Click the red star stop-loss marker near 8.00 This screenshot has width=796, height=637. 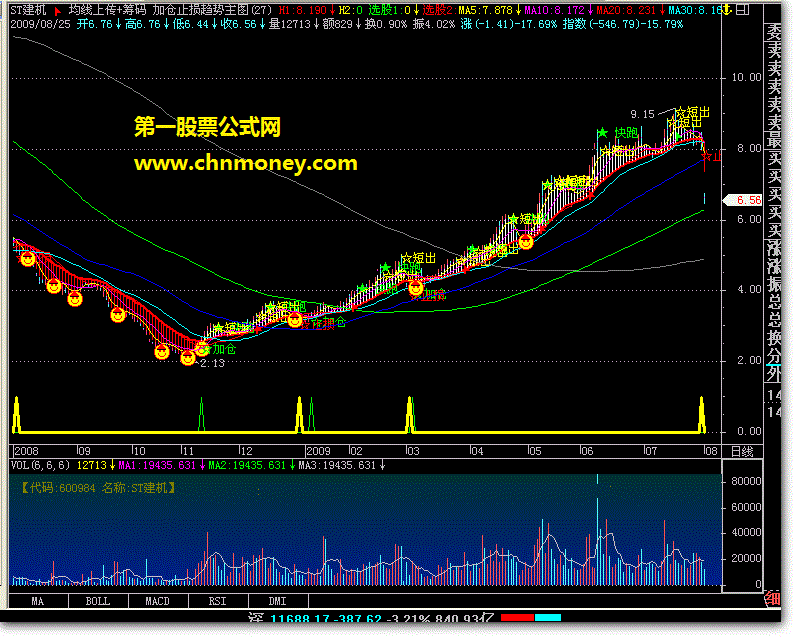tap(707, 156)
